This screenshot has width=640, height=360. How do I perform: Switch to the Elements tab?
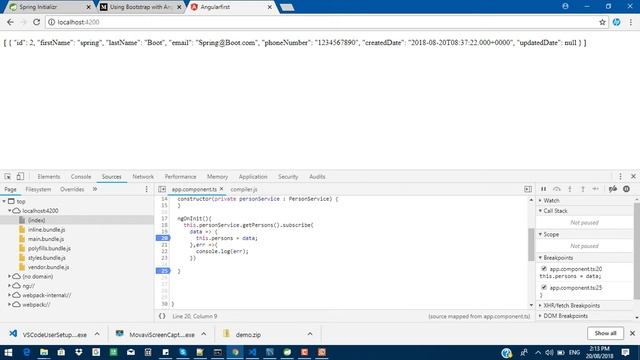pyautogui.click(x=49, y=177)
